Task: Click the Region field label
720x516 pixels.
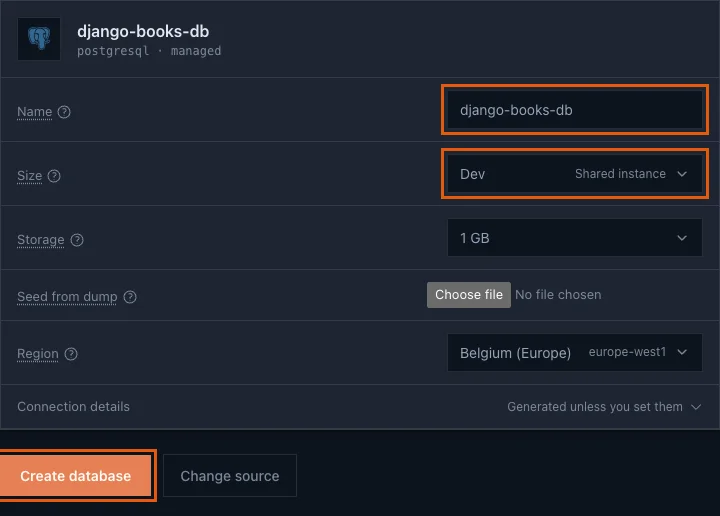Action: pos(38,354)
